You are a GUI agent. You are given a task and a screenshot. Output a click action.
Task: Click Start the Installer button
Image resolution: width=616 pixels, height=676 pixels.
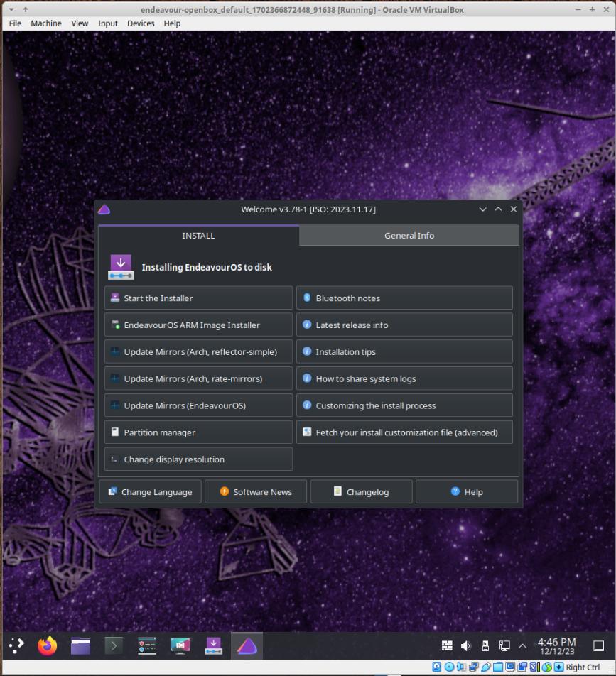(198, 298)
